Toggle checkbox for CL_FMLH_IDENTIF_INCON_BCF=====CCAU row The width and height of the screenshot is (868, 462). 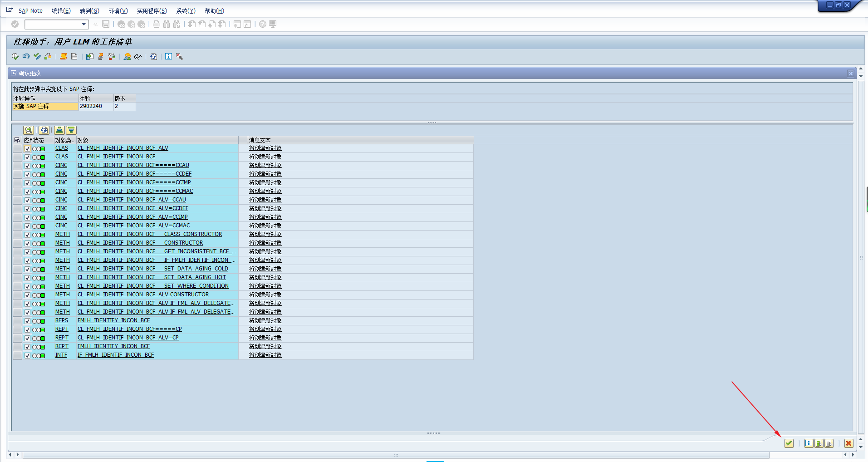point(27,166)
